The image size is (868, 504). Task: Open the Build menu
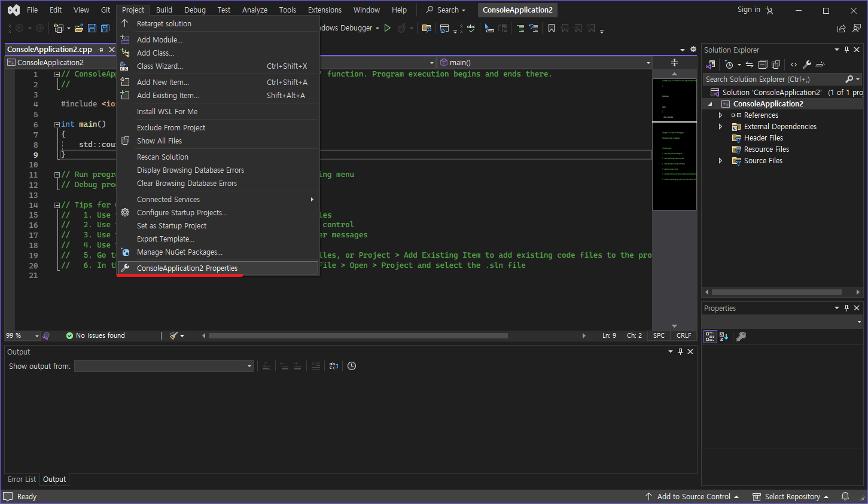(x=164, y=10)
